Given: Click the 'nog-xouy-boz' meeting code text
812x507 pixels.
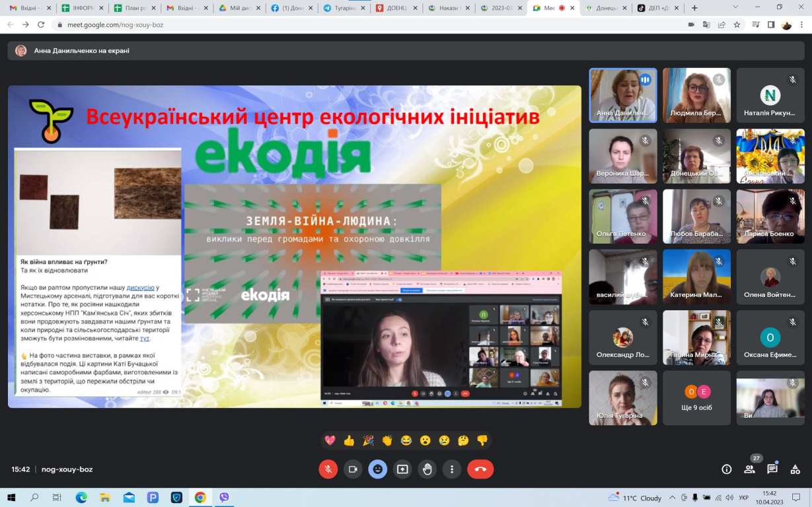Looking at the screenshot, I should click(67, 469).
